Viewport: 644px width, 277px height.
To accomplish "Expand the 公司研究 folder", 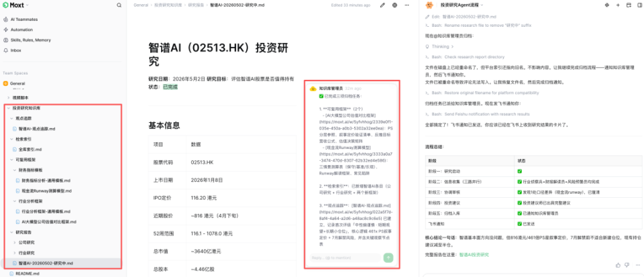I will click(x=15, y=243).
